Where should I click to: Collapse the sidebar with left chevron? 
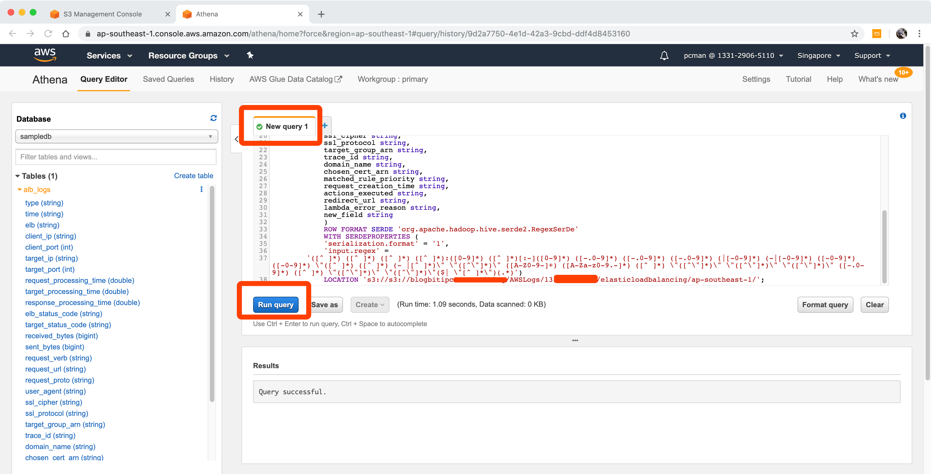(x=236, y=139)
